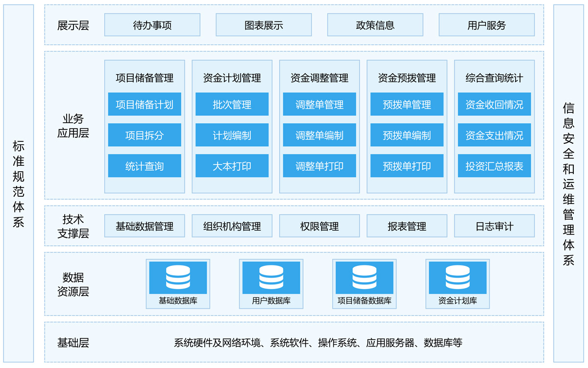The height and width of the screenshot is (368, 588).
Task: Click the 资金调整管理 column heading
Action: (319, 78)
